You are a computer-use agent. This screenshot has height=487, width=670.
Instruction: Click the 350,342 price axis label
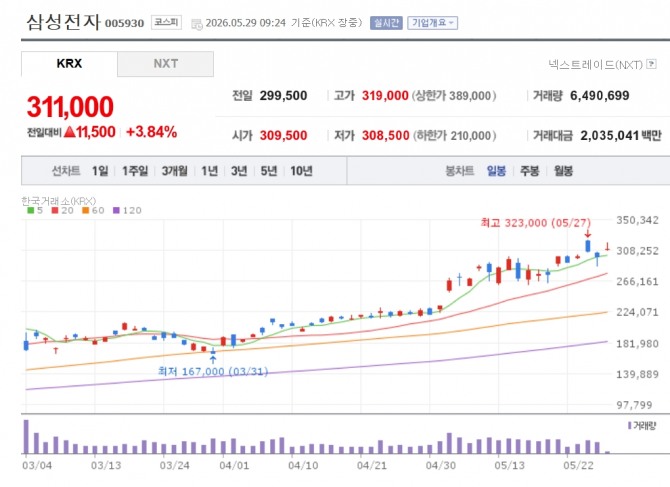coord(637,220)
